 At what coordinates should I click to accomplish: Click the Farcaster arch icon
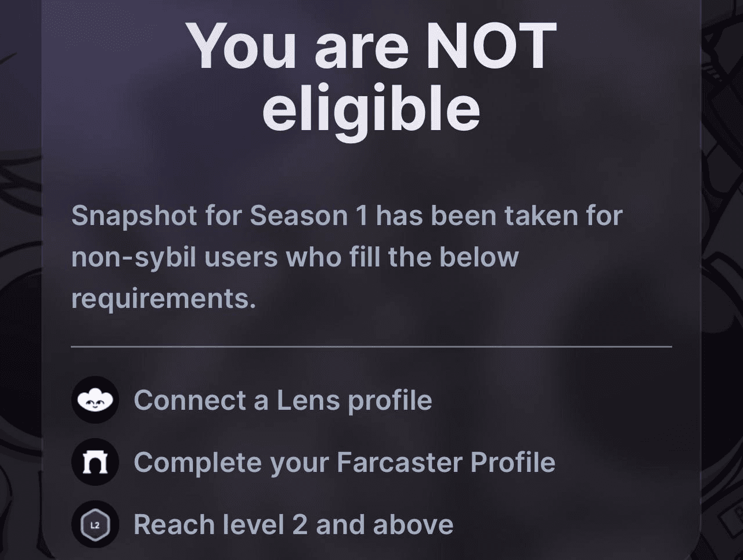tap(95, 462)
